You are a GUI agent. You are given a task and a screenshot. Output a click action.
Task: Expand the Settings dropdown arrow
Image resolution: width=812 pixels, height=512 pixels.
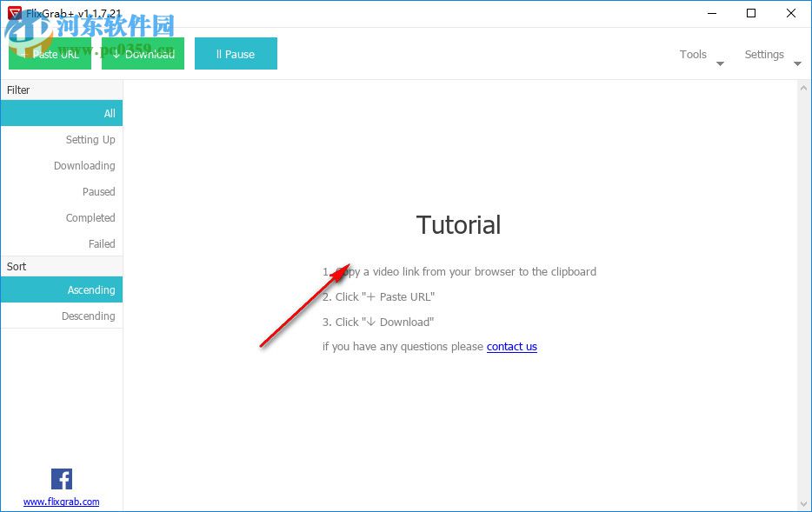797,63
